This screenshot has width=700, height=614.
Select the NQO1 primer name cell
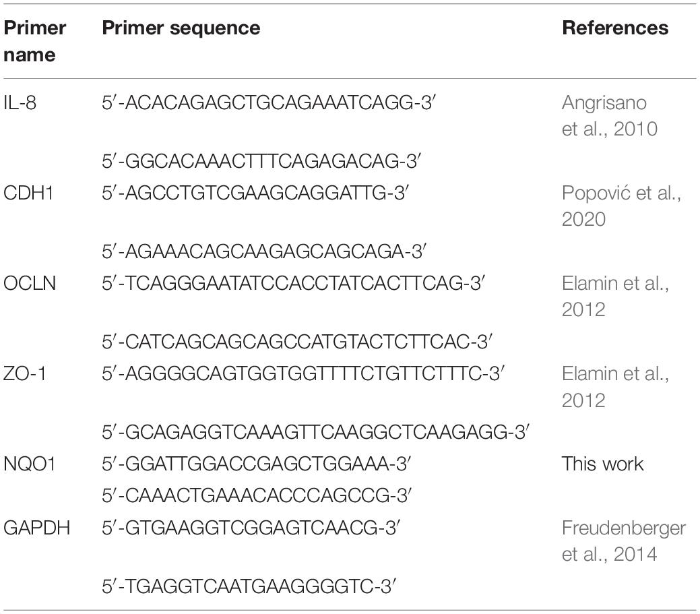click(30, 464)
